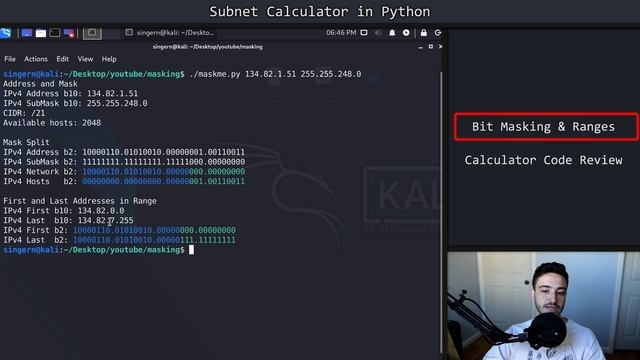Click the show desktop panel icon
Viewport: 640px width, 360px height.
pos(27,33)
